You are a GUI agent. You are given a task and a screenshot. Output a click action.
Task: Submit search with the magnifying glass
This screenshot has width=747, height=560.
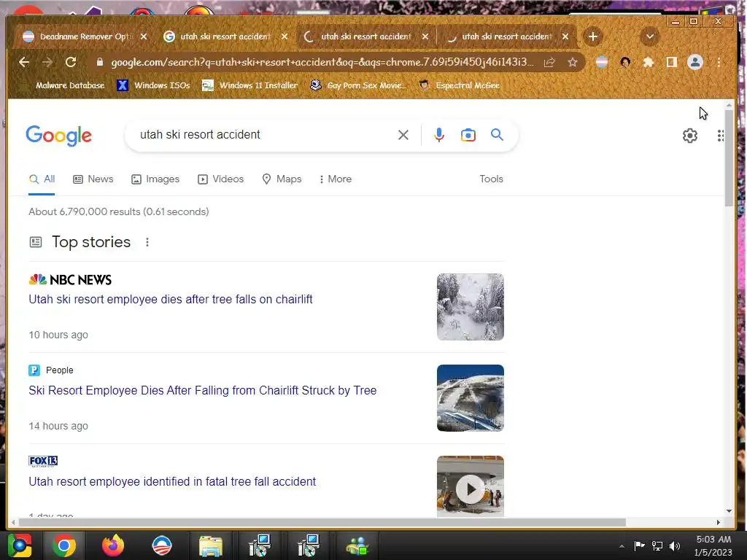coord(497,135)
